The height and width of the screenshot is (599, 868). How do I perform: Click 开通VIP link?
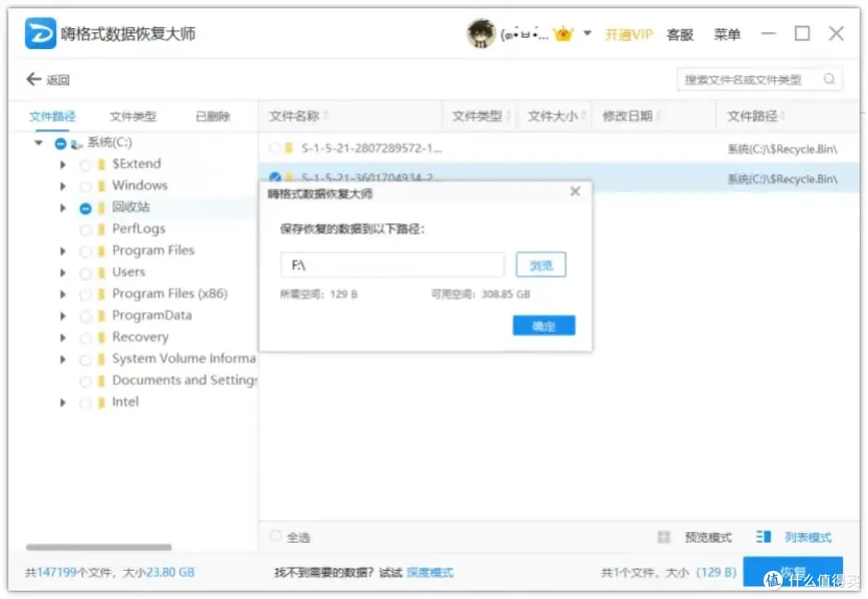pyautogui.click(x=628, y=35)
